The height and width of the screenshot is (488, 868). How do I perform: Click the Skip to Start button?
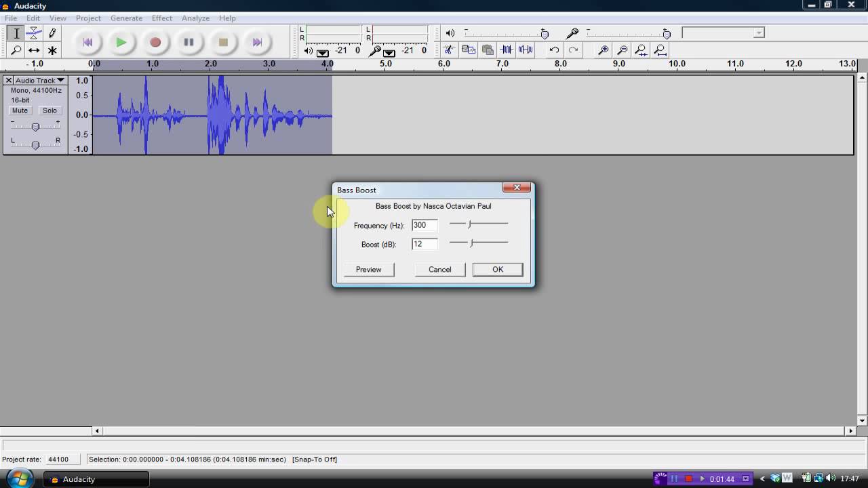tap(87, 42)
